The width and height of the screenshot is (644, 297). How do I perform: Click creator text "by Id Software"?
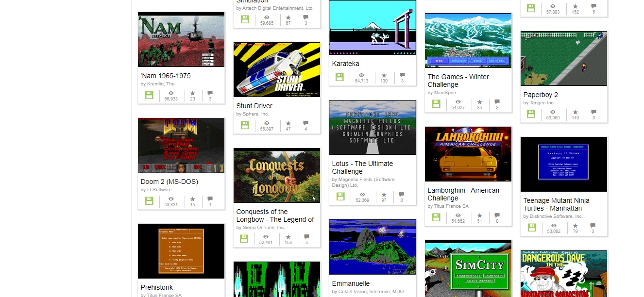[x=156, y=190]
